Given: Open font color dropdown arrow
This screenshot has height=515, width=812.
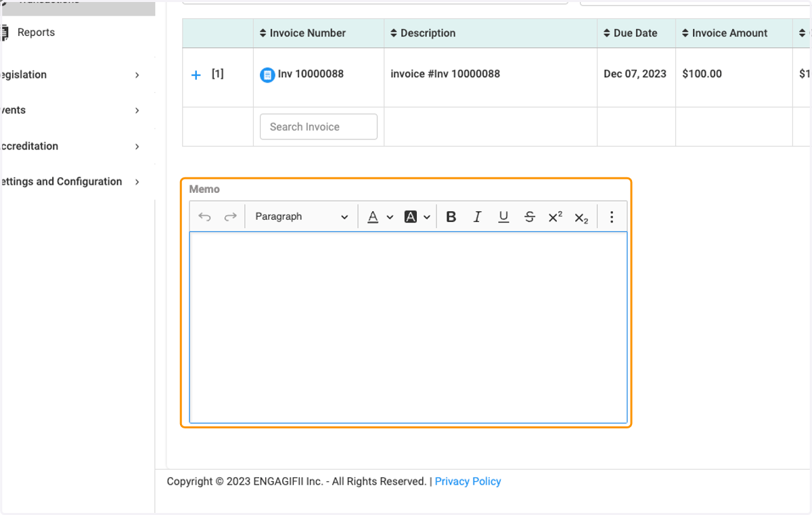Looking at the screenshot, I should (390, 217).
